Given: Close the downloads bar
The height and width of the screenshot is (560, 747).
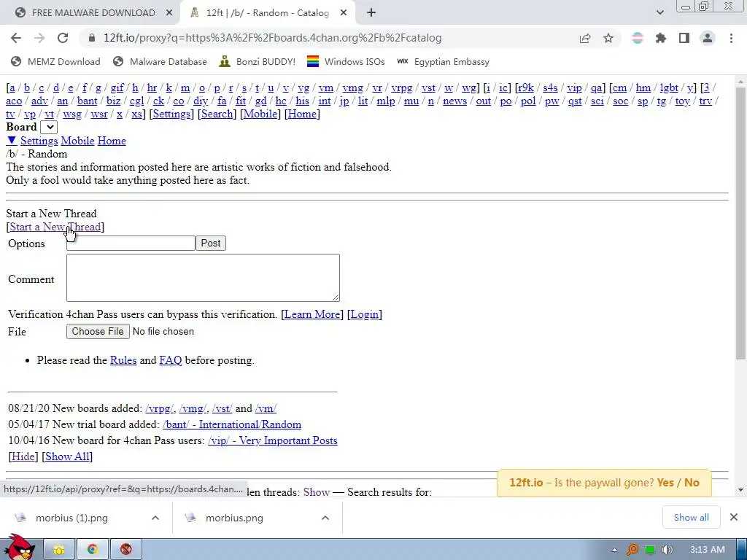Looking at the screenshot, I should pos(734,517).
